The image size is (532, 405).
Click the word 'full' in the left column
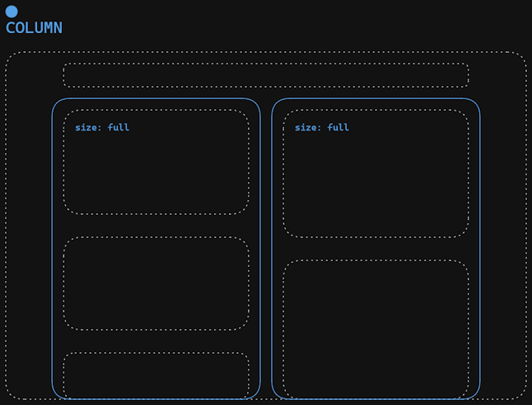pos(118,127)
